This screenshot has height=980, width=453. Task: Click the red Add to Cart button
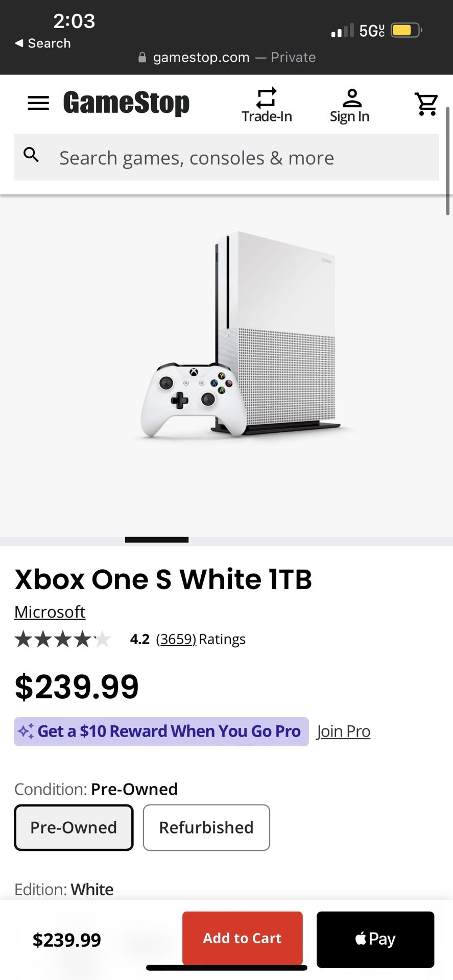click(x=243, y=938)
